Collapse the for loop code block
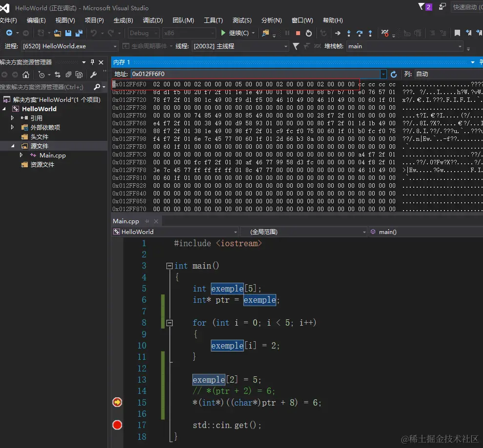This screenshot has width=483, height=448. coord(169,323)
